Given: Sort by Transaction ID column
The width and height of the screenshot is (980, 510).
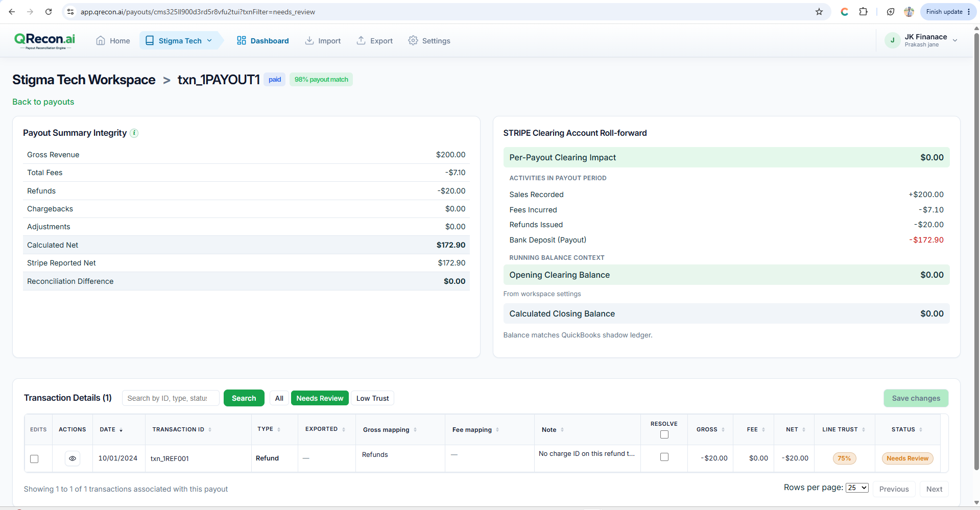Looking at the screenshot, I should point(210,430).
